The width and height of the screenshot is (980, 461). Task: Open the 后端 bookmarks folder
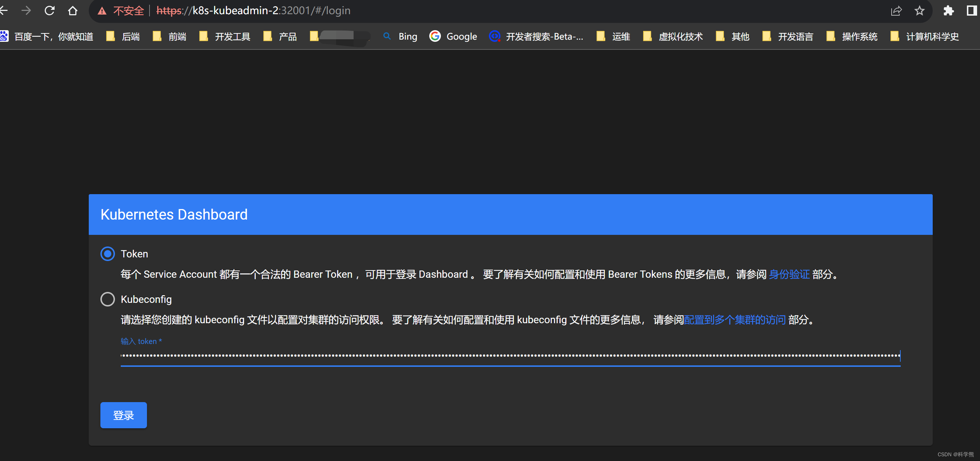pyautogui.click(x=123, y=36)
